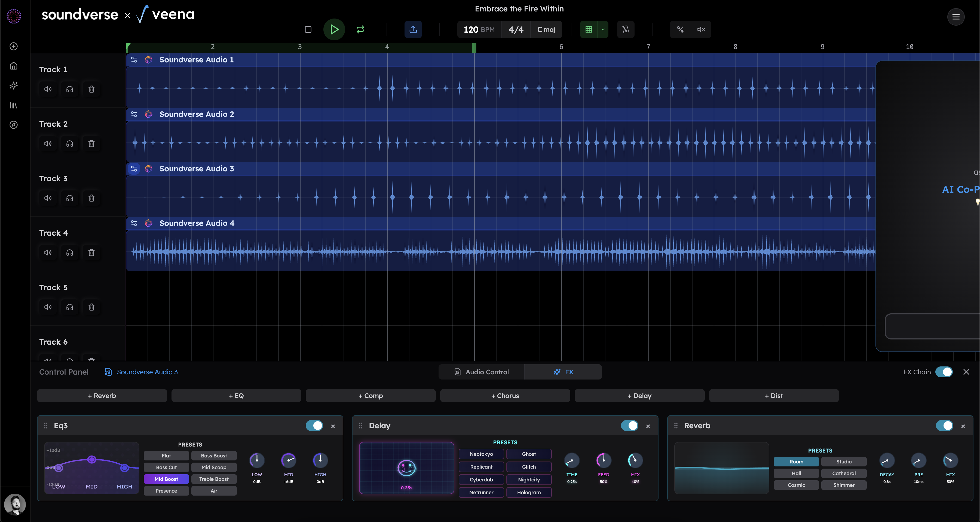Toggle loop playback icon
The image size is (980, 522).
pos(360,29)
